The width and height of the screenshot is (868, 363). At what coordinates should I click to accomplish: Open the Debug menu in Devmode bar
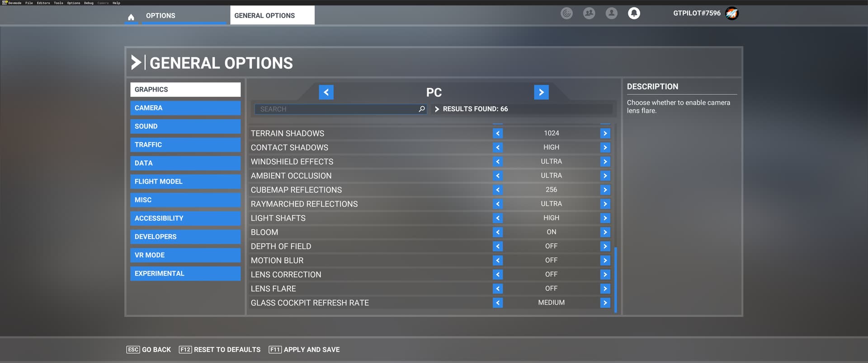(x=89, y=3)
